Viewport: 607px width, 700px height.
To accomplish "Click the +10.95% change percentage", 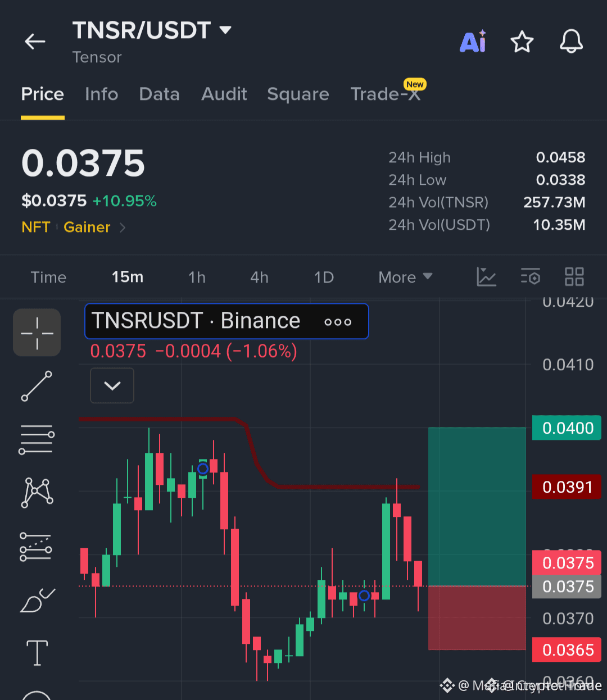I will 125,201.
